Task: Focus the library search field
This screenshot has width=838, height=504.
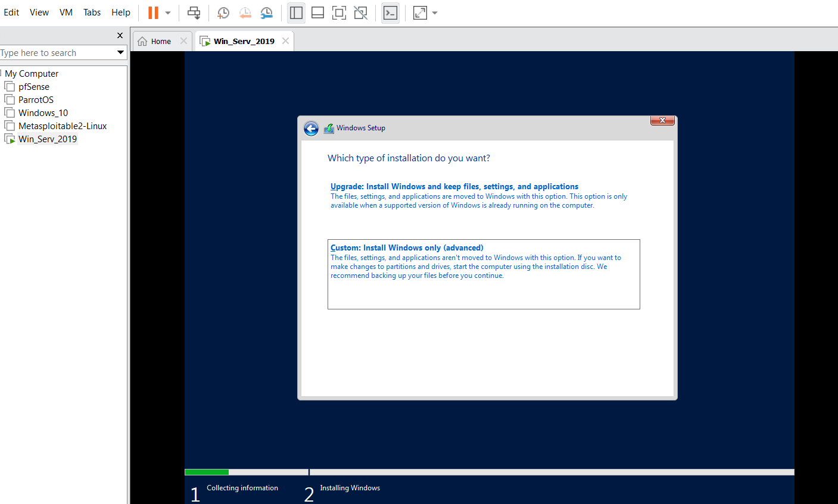Action: click(x=57, y=53)
